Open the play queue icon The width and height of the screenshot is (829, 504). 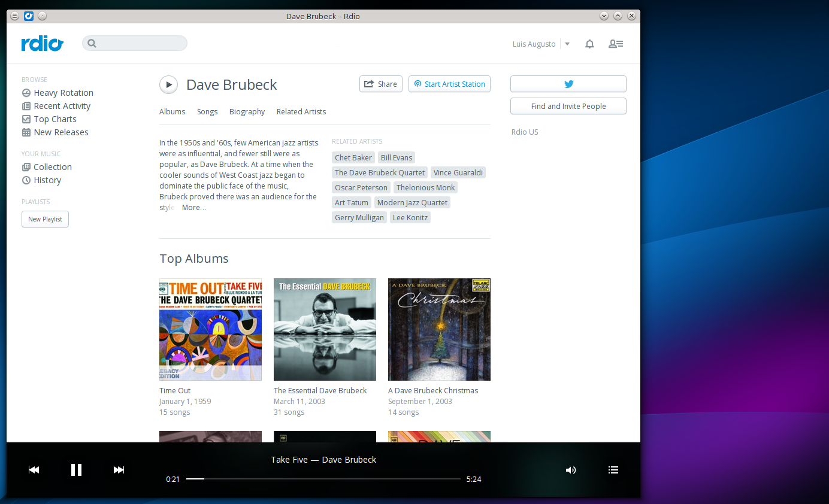coord(613,470)
